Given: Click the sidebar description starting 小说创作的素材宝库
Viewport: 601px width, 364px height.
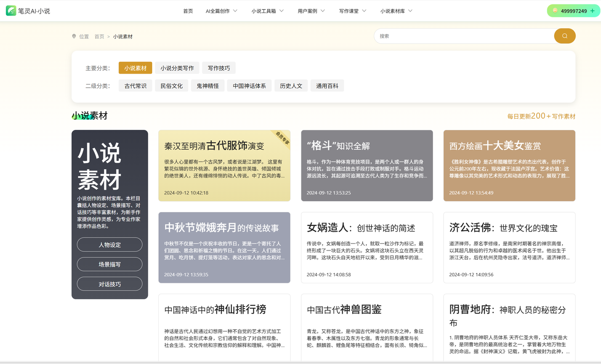Looking at the screenshot, I should 109,212.
